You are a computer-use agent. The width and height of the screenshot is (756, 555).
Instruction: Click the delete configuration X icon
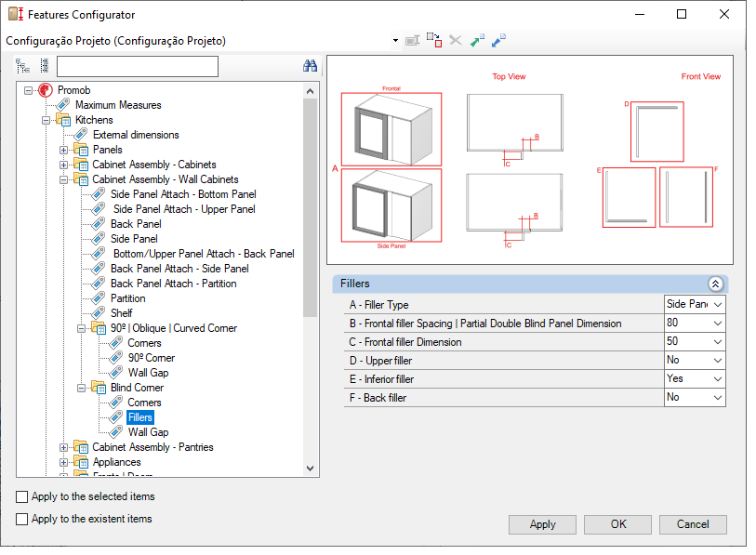pyautogui.click(x=456, y=41)
